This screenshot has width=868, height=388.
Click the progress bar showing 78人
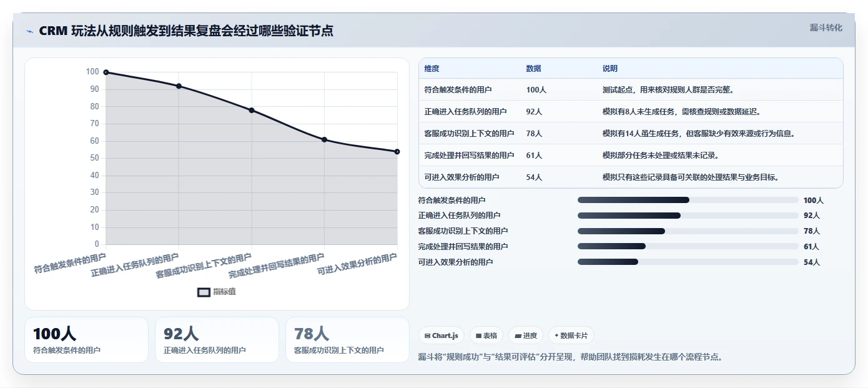tap(688, 231)
